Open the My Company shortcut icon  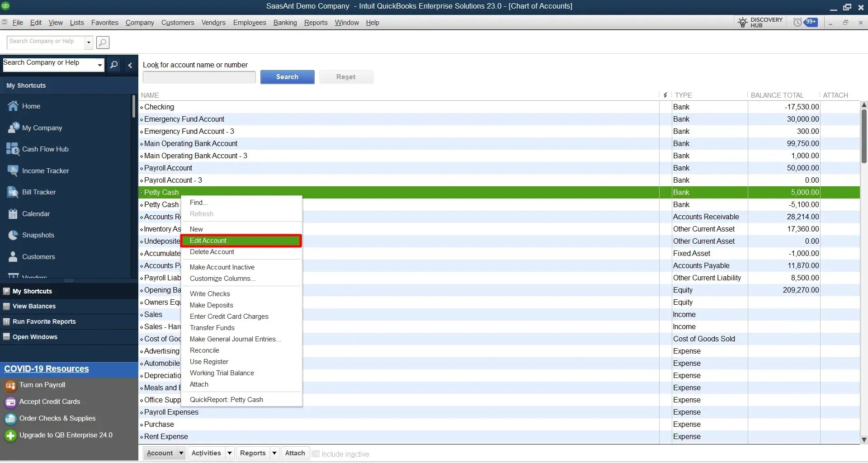(13, 128)
